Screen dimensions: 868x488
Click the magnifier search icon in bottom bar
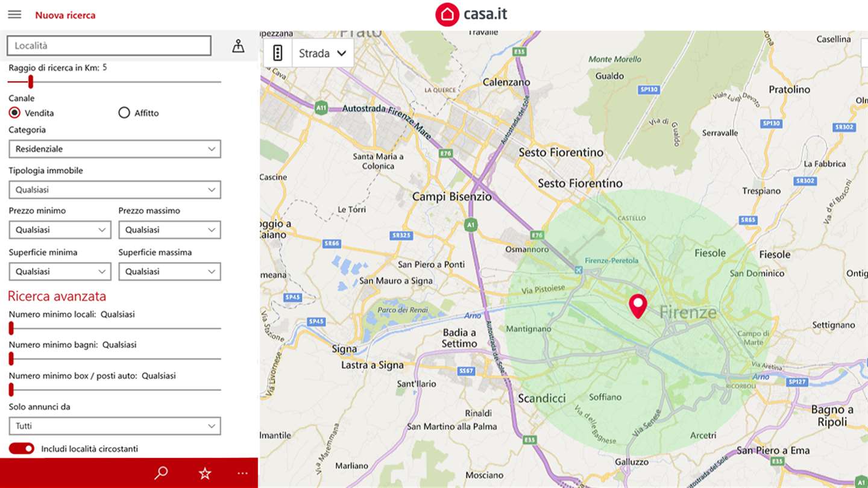161,473
